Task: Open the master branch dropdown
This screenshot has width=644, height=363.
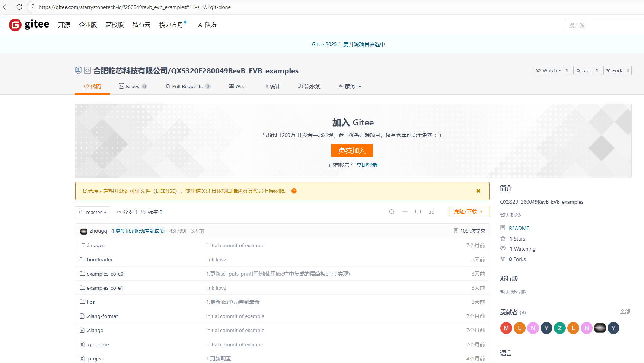Action: point(93,212)
